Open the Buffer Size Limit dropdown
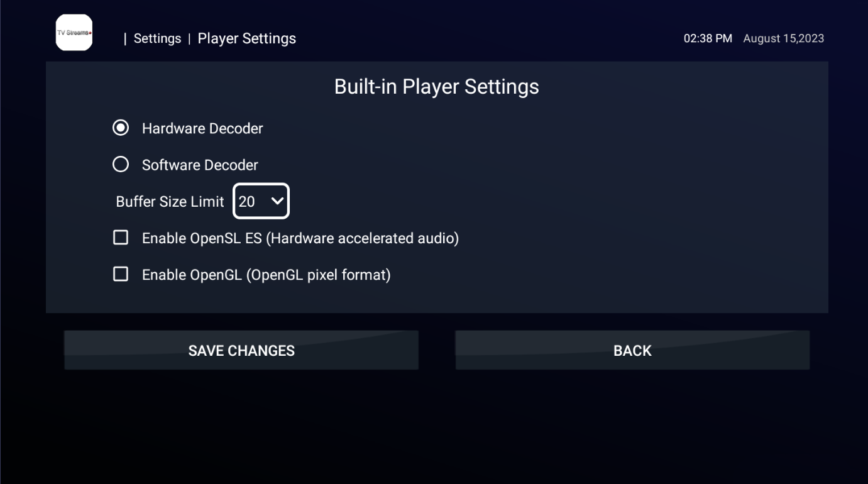The height and width of the screenshot is (484, 868). (261, 201)
